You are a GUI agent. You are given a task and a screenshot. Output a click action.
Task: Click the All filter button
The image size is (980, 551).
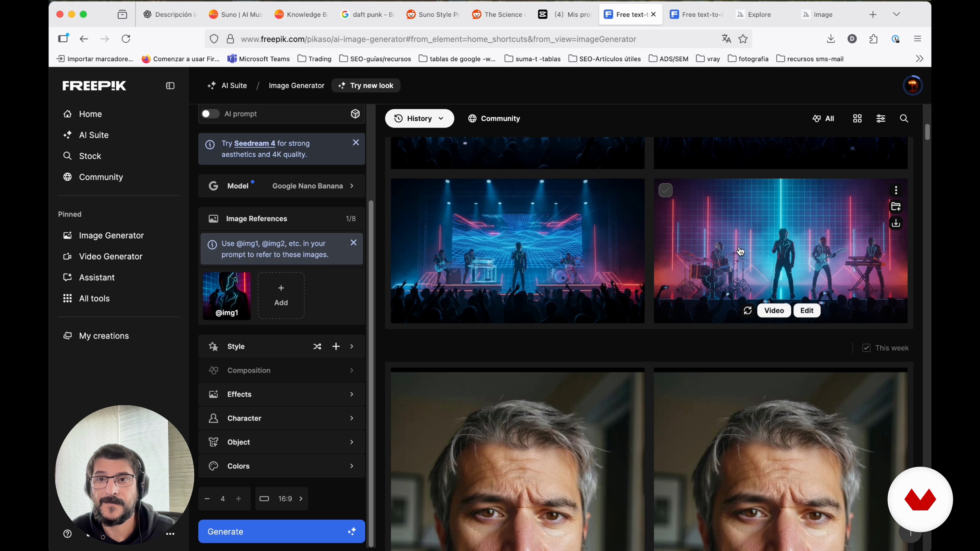[x=823, y=119]
